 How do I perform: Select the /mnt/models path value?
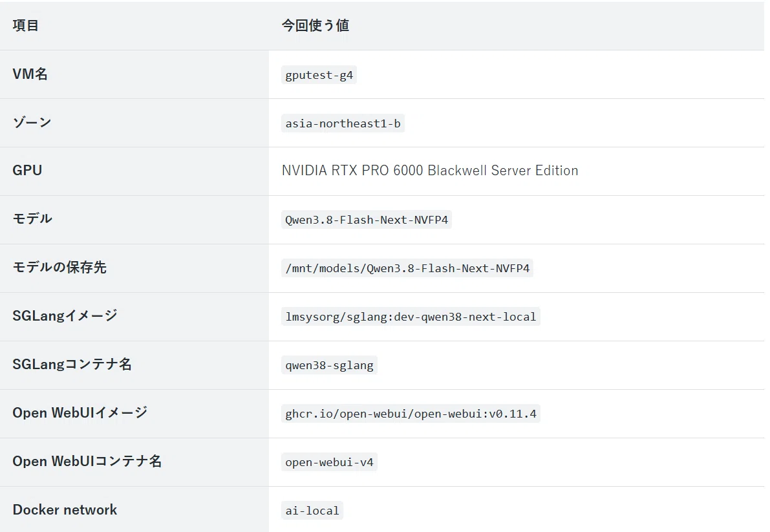point(407,268)
